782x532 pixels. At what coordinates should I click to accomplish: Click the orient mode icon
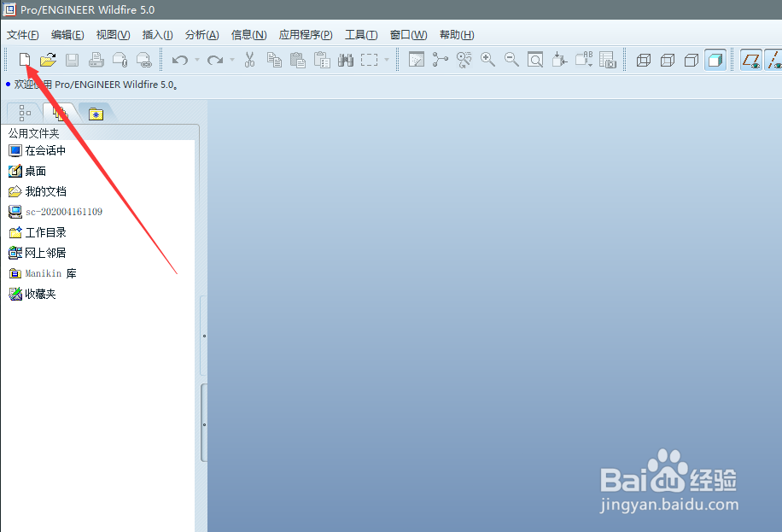pos(464,60)
